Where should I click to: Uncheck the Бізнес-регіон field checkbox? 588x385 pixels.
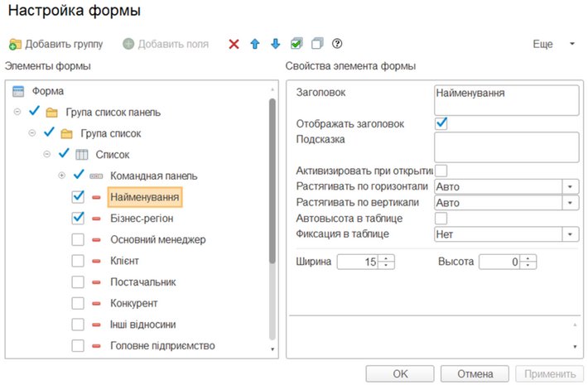(x=79, y=218)
